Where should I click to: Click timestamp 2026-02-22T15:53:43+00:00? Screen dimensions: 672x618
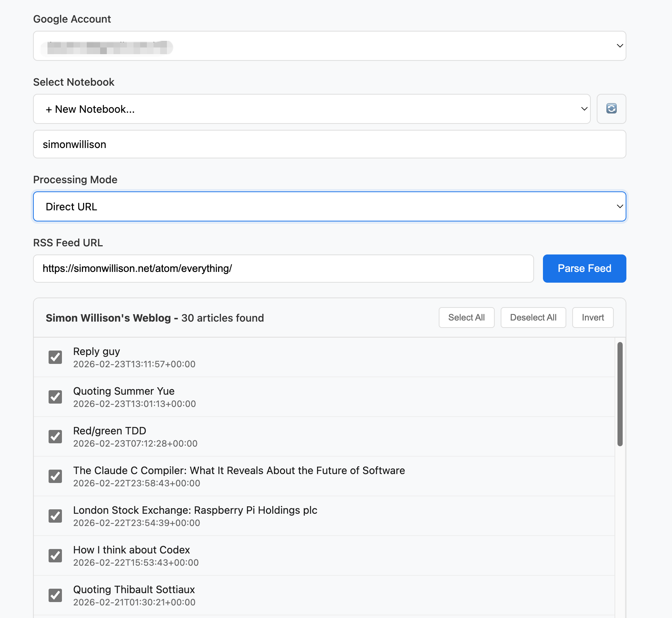[x=136, y=563]
